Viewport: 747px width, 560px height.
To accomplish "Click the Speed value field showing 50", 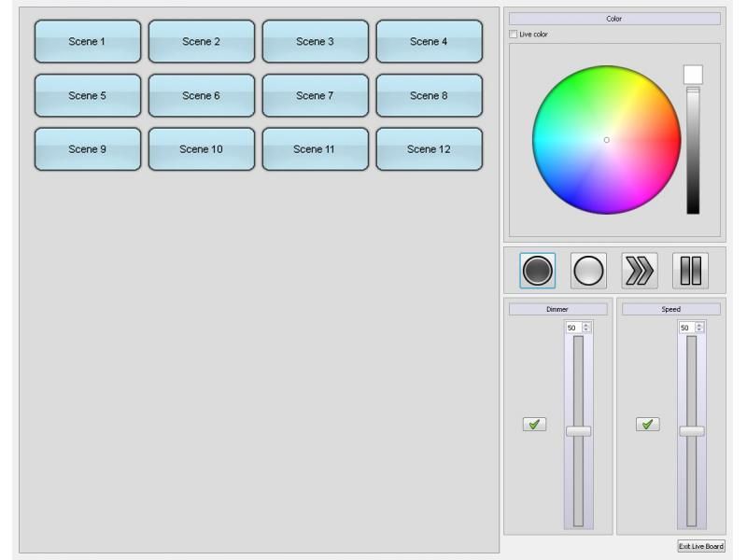I will coord(687,328).
